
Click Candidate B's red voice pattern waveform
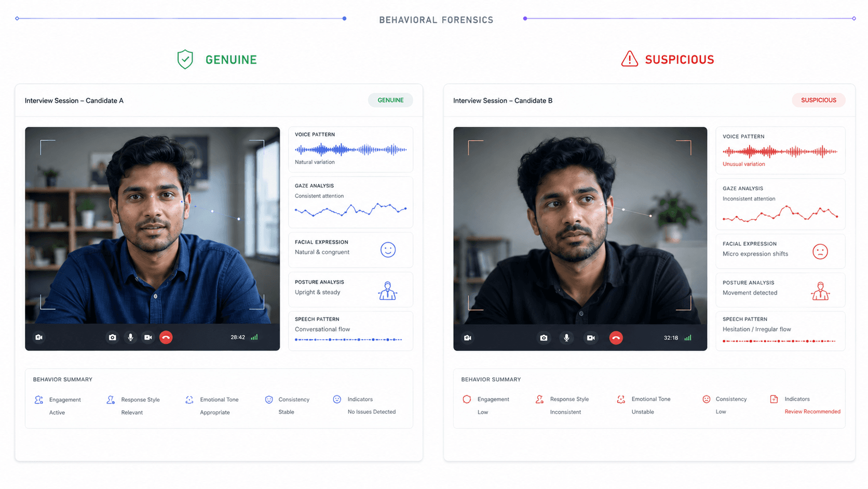[x=780, y=152]
